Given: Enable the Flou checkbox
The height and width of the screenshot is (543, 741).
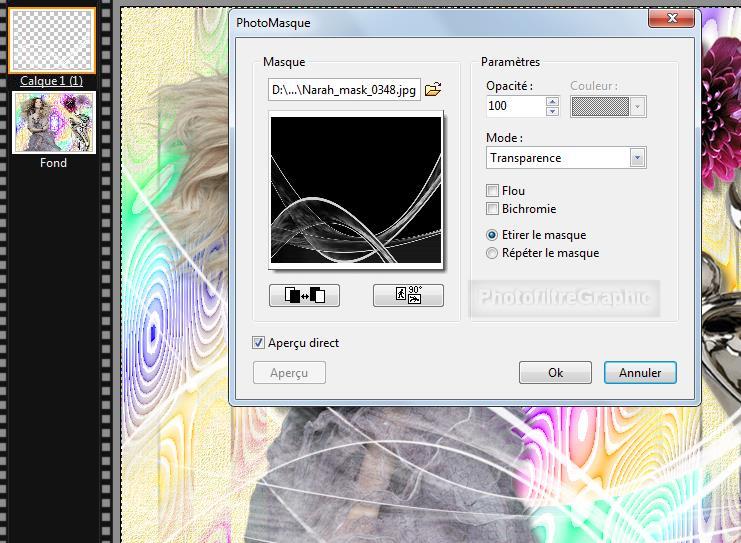Looking at the screenshot, I should [492, 191].
